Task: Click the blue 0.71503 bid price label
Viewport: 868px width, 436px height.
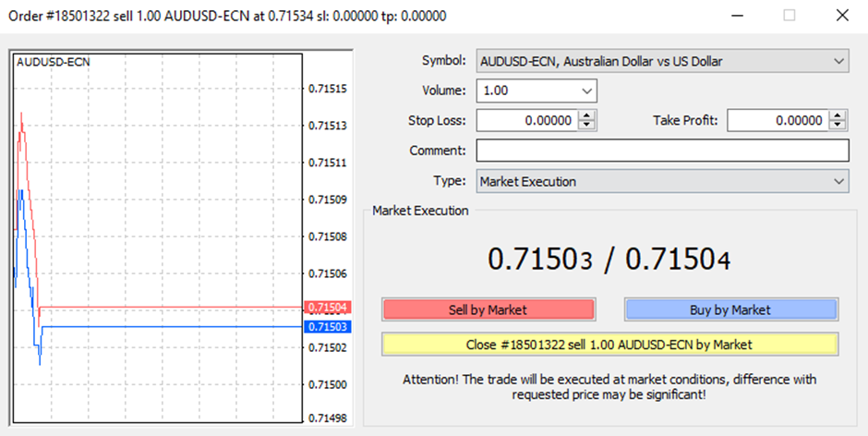Action: (328, 327)
